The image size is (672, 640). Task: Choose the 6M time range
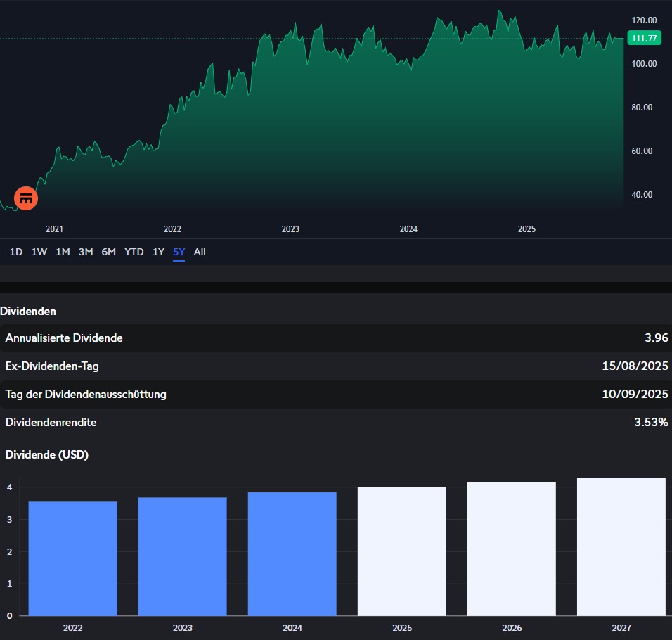tap(109, 252)
